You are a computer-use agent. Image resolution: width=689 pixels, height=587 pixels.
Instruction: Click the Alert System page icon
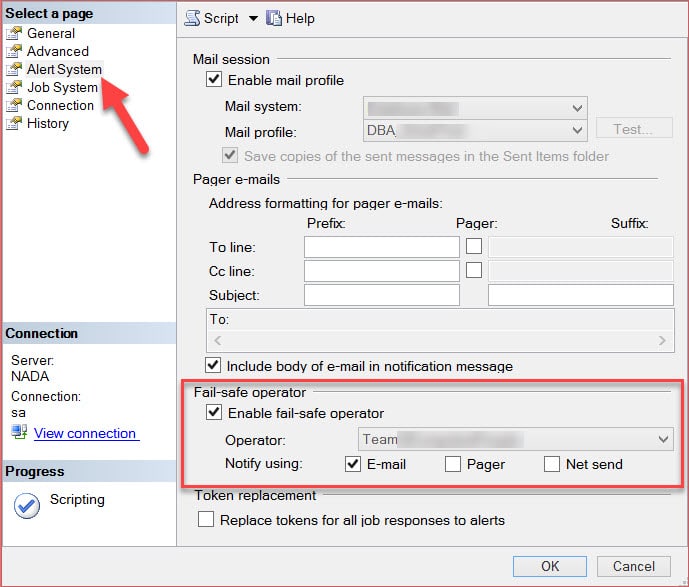pyautogui.click(x=14, y=69)
